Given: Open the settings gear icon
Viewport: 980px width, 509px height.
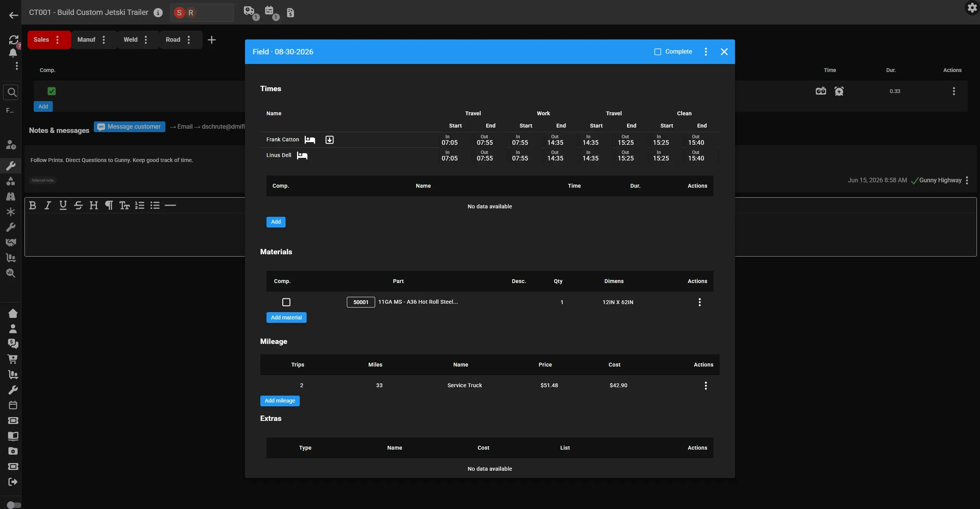Looking at the screenshot, I should pos(972,8).
